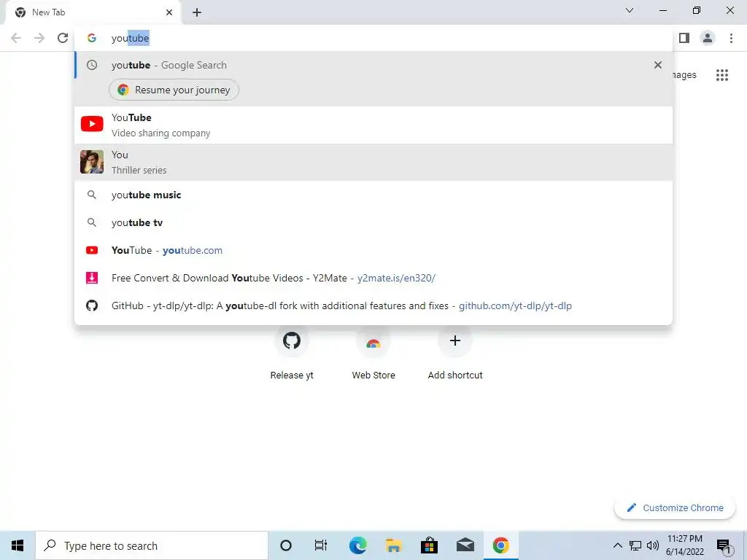
Task: Open the network status tray icon
Action: (635, 545)
